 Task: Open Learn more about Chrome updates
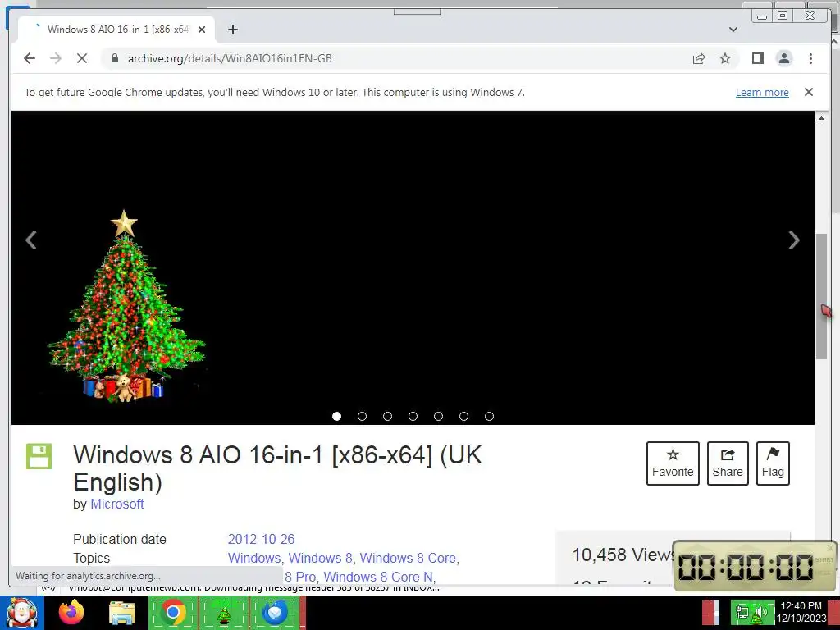[x=762, y=92]
